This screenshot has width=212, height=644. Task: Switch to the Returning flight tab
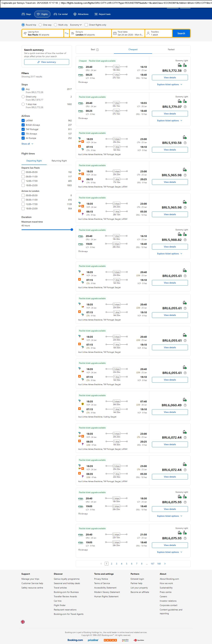pyautogui.click(x=59, y=161)
